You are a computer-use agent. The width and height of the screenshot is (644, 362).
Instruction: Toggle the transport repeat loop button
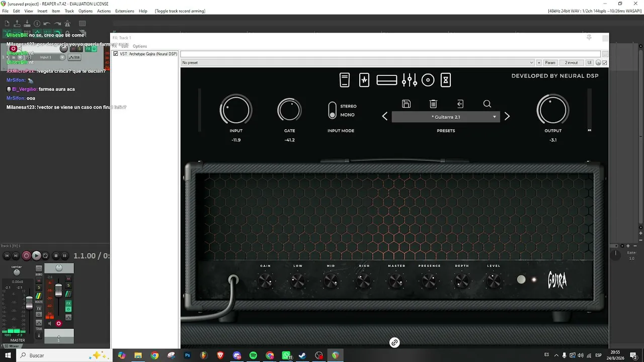(45, 256)
